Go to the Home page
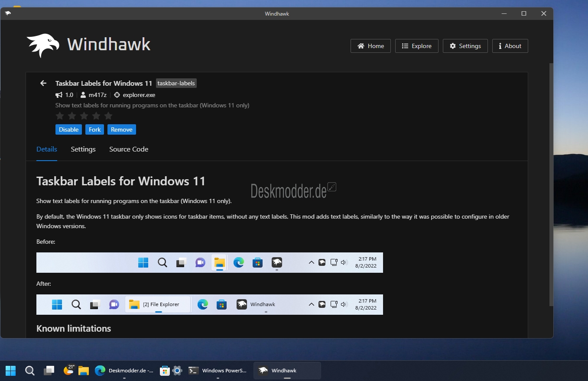The width and height of the screenshot is (588, 381). click(x=370, y=46)
